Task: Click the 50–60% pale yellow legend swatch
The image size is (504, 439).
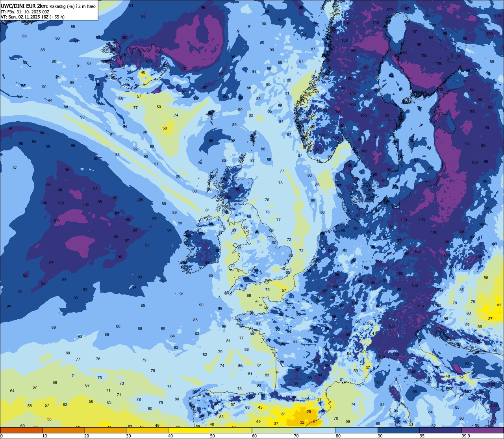Action: 231,430
